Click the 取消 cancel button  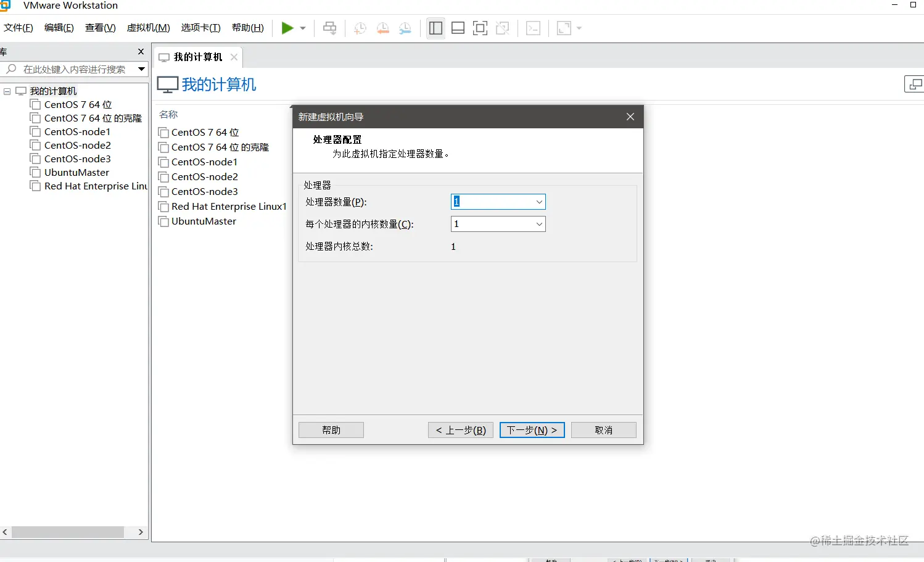point(604,430)
